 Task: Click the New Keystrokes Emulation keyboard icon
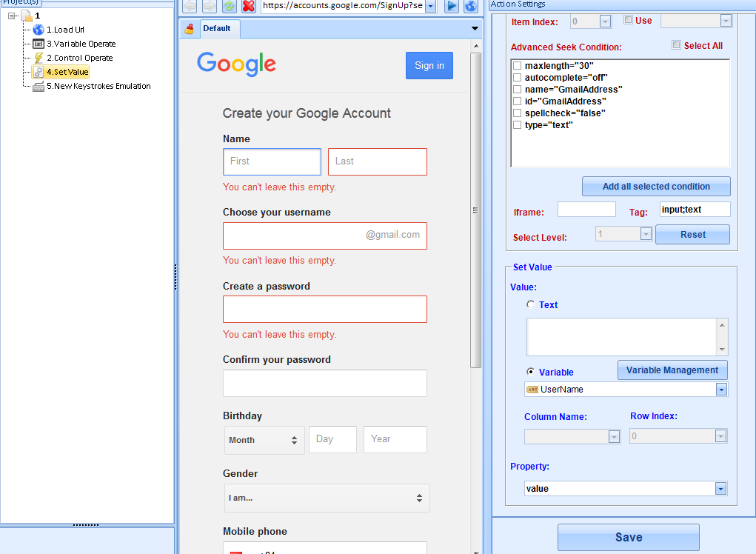(x=39, y=86)
